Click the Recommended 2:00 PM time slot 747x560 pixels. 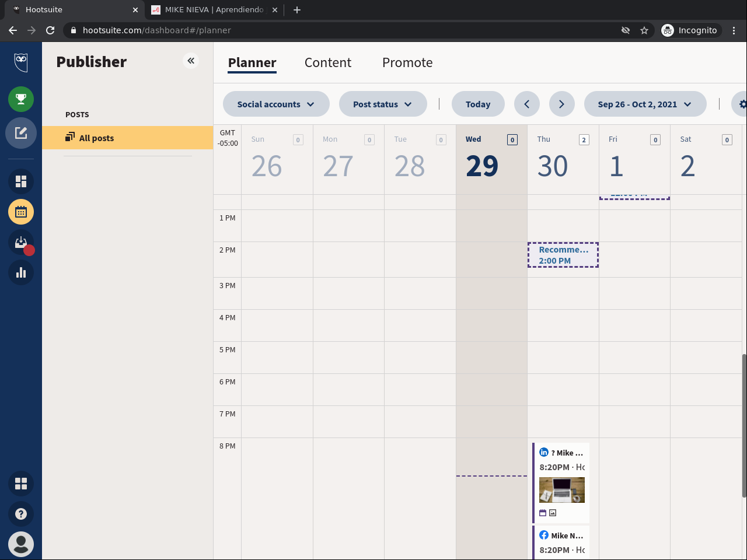click(563, 255)
